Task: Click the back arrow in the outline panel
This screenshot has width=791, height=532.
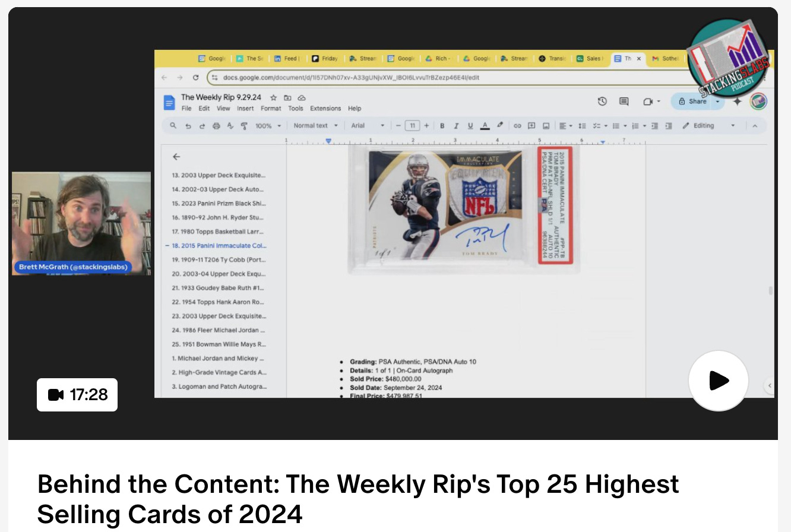Action: [x=176, y=157]
